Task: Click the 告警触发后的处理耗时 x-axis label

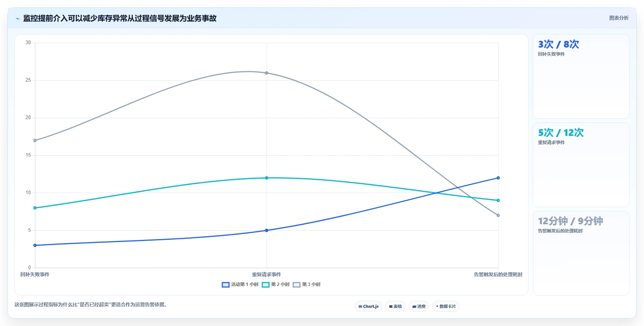Action: click(498, 274)
